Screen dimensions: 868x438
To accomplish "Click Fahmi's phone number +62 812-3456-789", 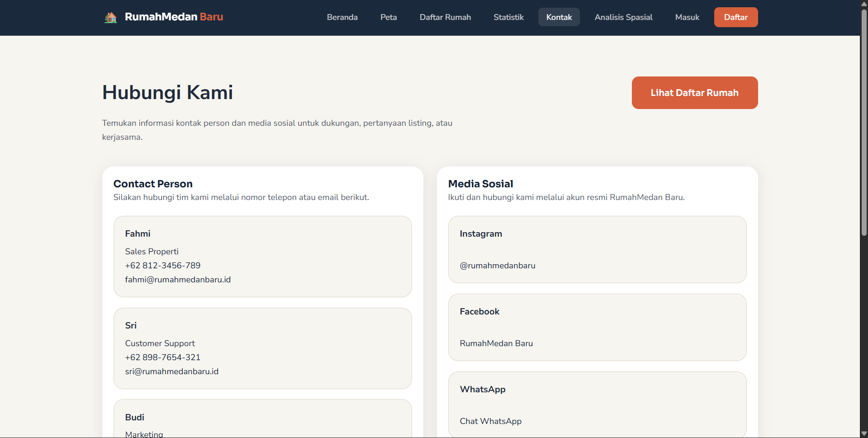I will click(163, 266).
